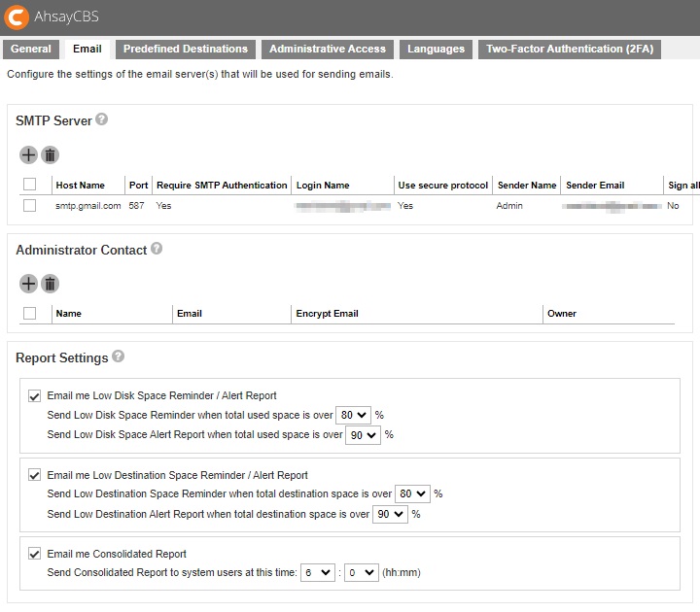Open Low Disk Space Reminder percentage dropdown
The image size is (700, 612).
pos(353,415)
